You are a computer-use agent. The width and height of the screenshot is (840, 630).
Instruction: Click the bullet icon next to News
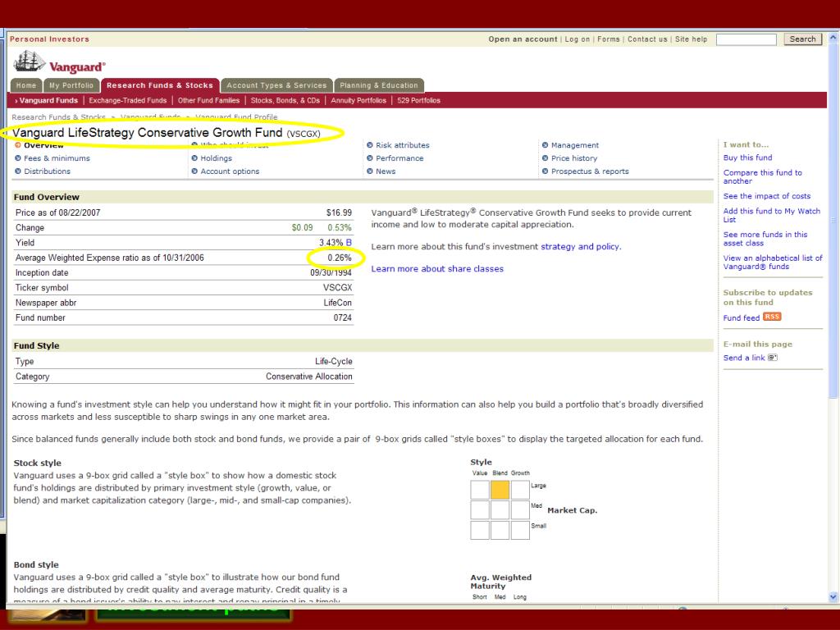[370, 171]
